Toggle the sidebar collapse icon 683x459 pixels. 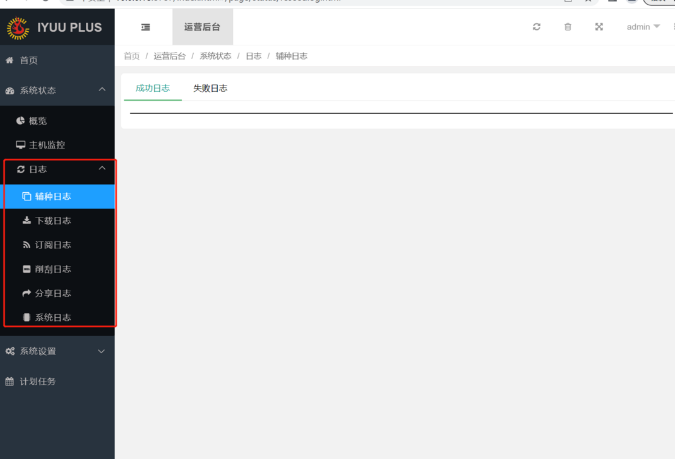point(145,27)
